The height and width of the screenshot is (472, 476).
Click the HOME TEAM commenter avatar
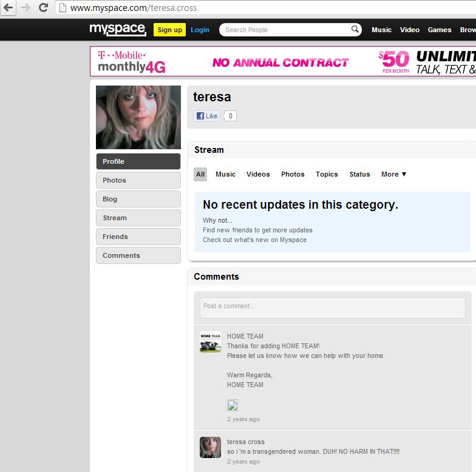(210, 342)
